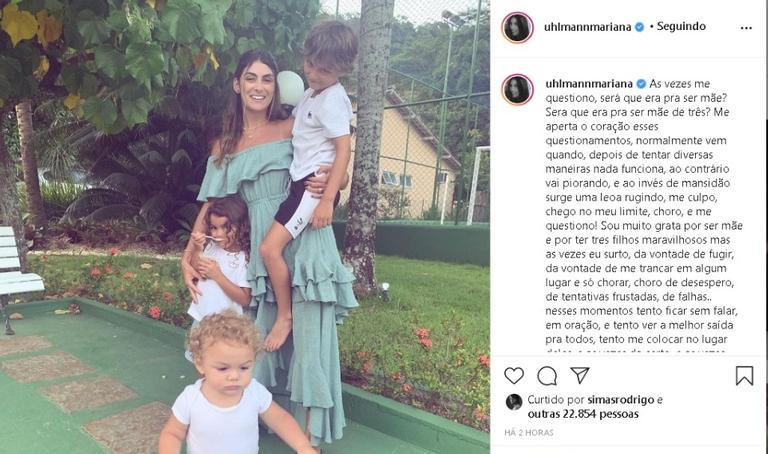The height and width of the screenshot is (454, 768).
Task: Open the uhlmannmariana username in the caption
Action: [589, 84]
